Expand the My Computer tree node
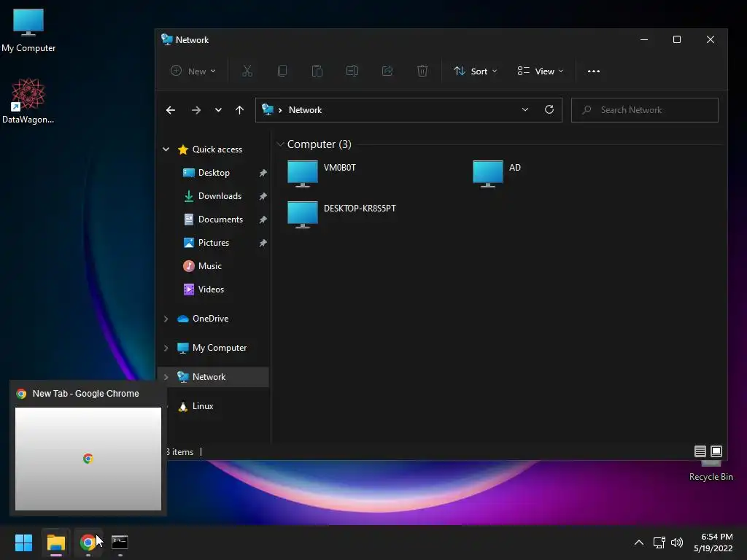Viewport: 747px width, 560px height. pos(166,348)
